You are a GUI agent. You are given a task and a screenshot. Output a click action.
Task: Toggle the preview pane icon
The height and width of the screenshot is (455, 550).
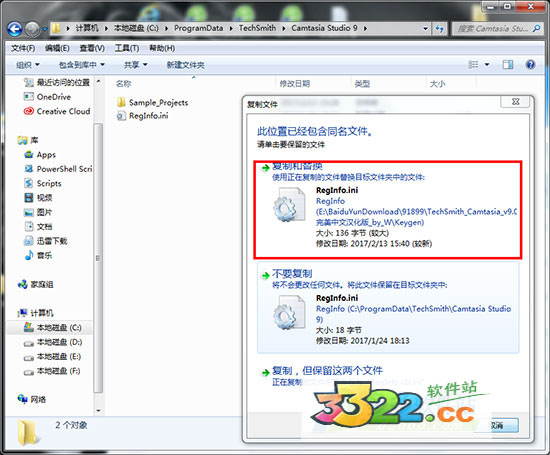pyautogui.click(x=508, y=65)
